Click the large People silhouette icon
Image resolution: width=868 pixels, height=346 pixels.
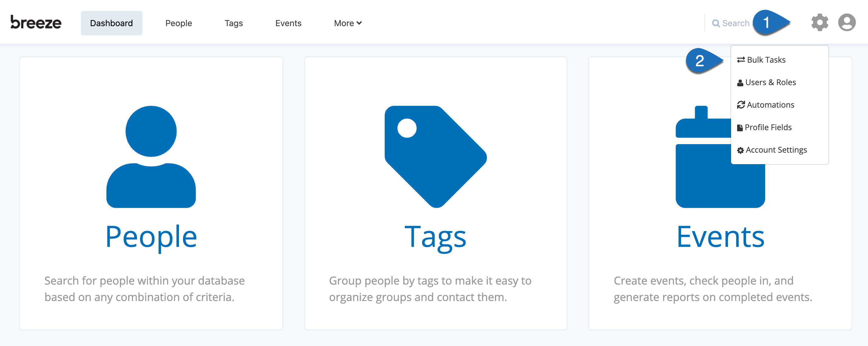151,157
